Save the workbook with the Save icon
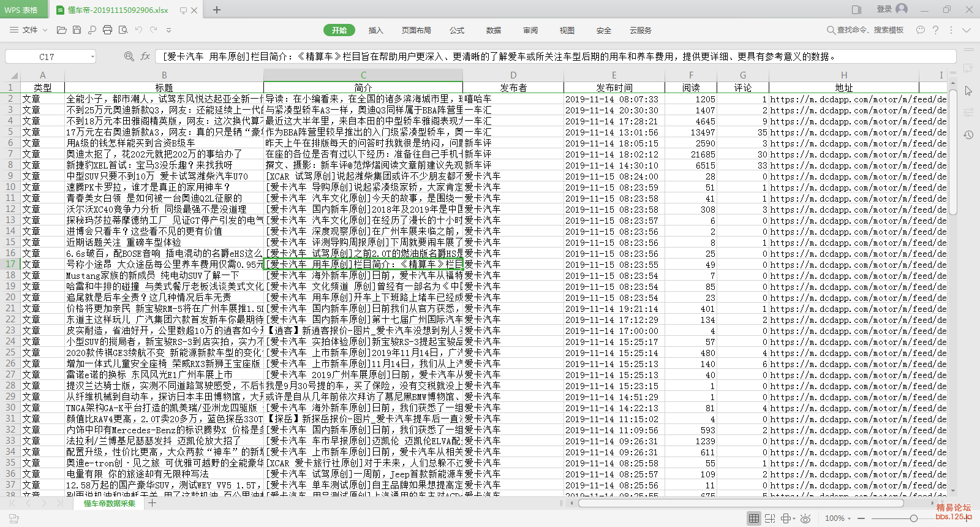980x527 pixels. pyautogui.click(x=77, y=30)
